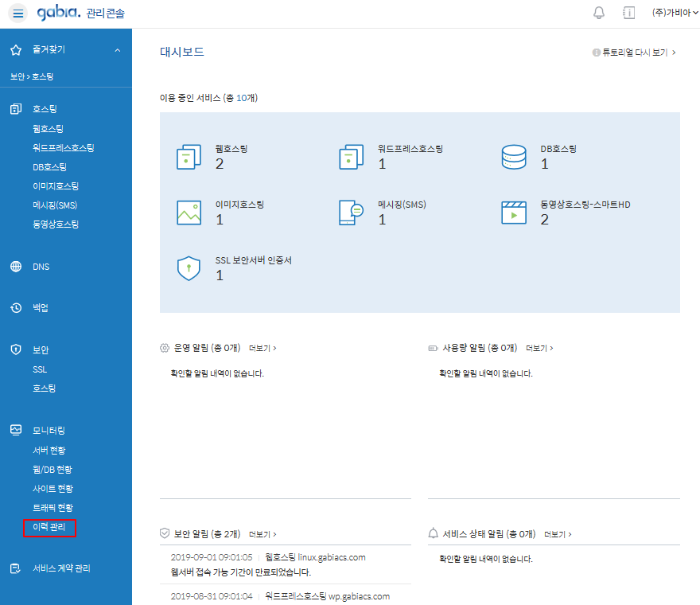Click the 메시징(SMS) phone message icon

click(352, 213)
